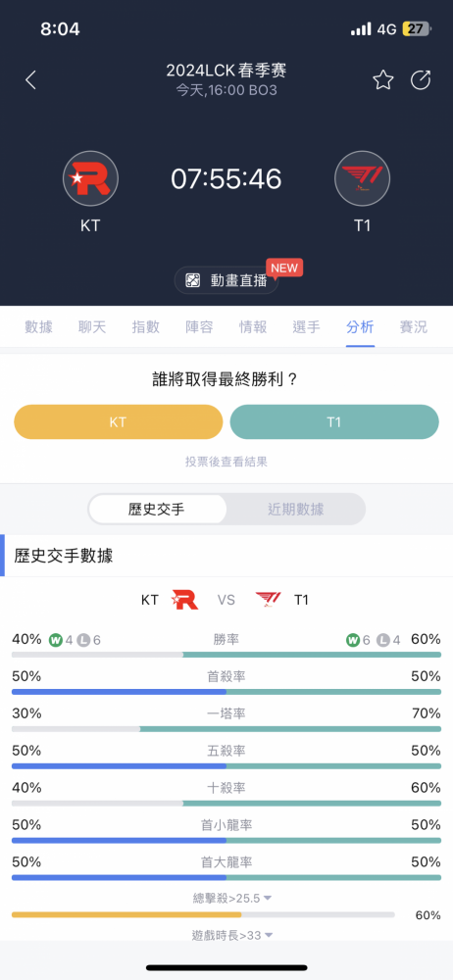Tap the animation live broadcast icon

click(193, 281)
